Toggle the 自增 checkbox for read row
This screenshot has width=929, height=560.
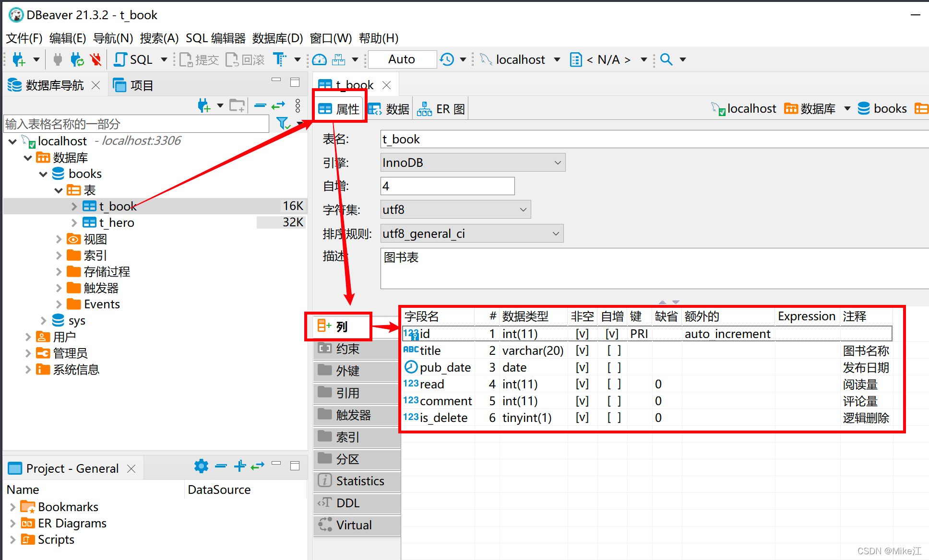click(614, 384)
